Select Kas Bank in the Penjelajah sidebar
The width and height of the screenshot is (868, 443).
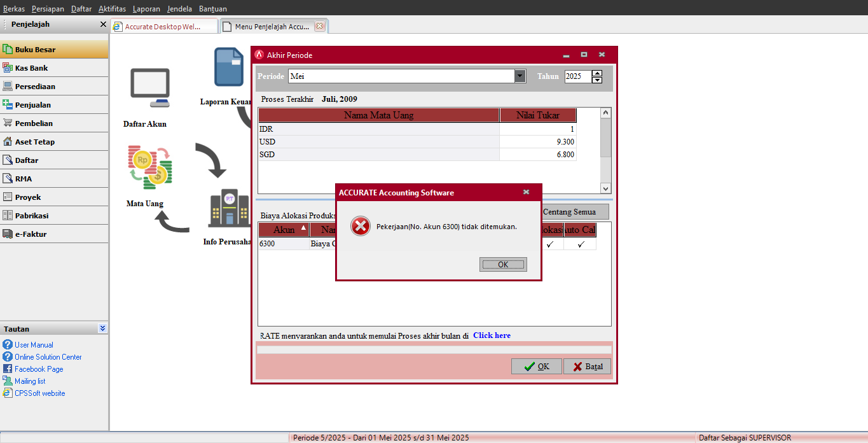[31, 68]
